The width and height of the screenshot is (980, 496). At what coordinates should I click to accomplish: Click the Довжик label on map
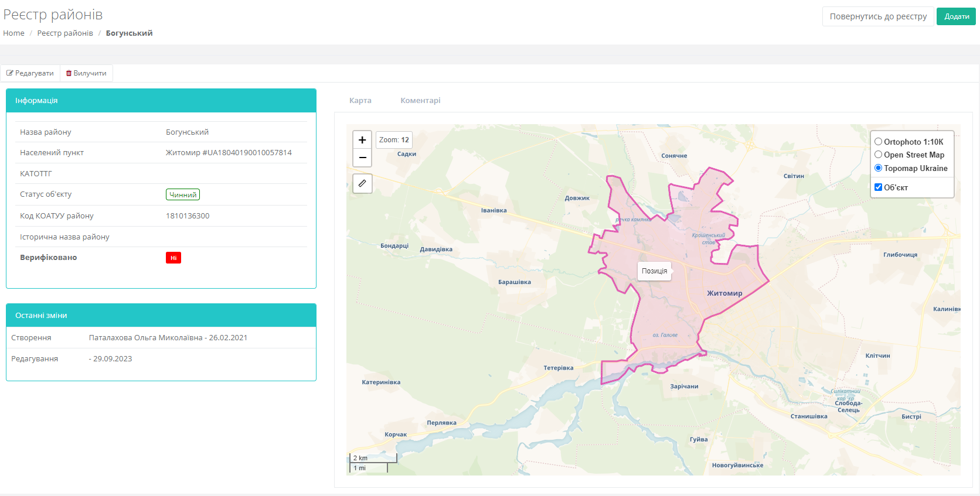coord(577,198)
